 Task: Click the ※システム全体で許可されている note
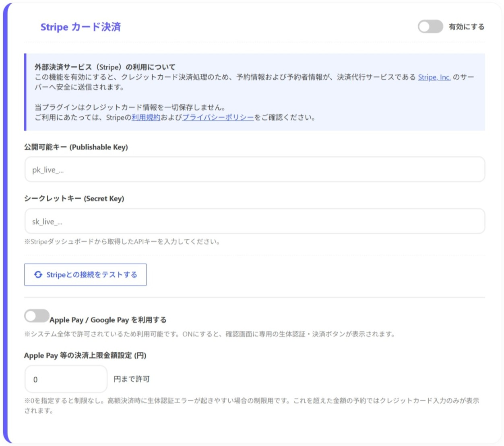[210, 334]
